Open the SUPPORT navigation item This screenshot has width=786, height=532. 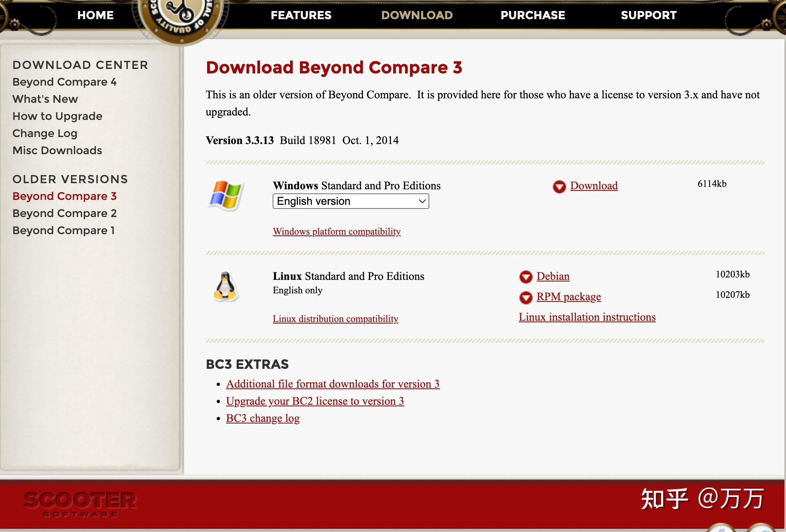click(648, 16)
